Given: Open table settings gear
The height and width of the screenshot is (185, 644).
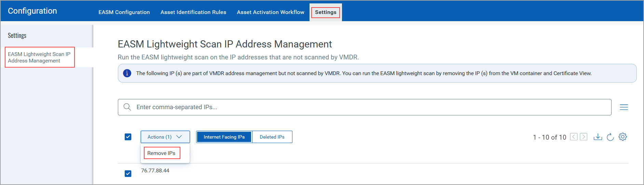Looking at the screenshot, I should point(623,137).
